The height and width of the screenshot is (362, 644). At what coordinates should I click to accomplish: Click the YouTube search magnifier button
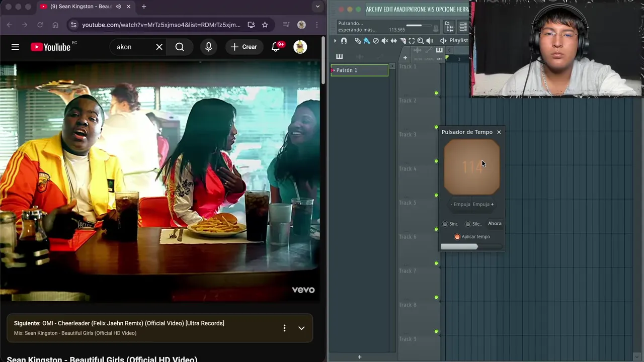[180, 47]
